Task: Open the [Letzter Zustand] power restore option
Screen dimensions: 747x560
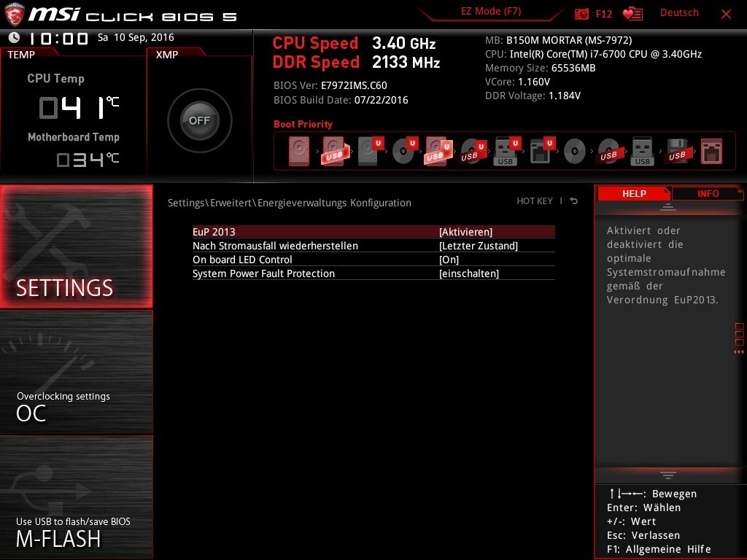Action: click(x=479, y=246)
